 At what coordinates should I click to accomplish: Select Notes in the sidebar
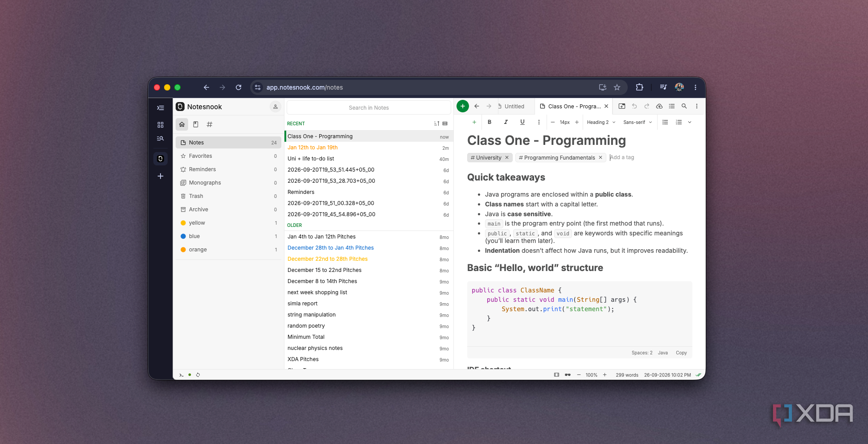tap(228, 143)
